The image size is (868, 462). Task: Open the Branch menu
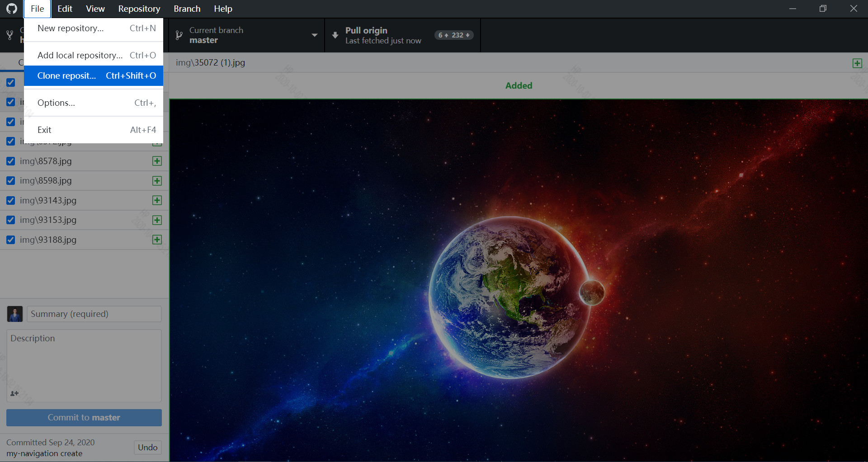(187, 9)
